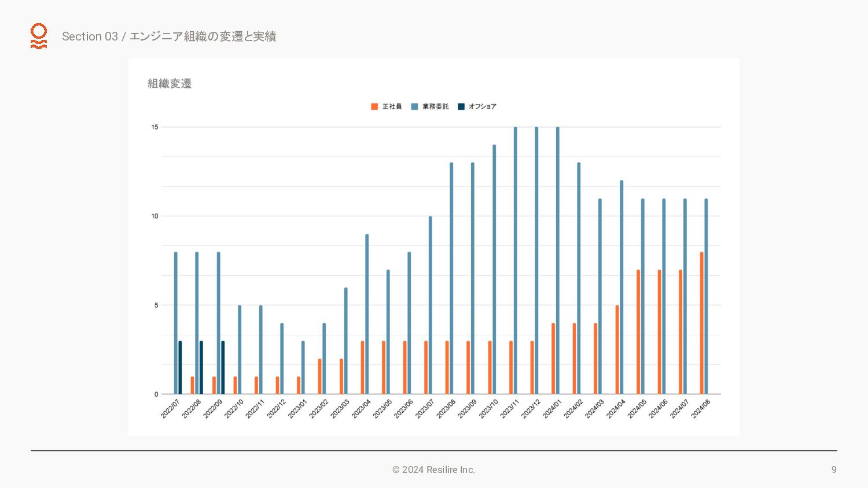
Task: Click the orange 正社員 bar for 2023/02
Action: click(x=320, y=376)
